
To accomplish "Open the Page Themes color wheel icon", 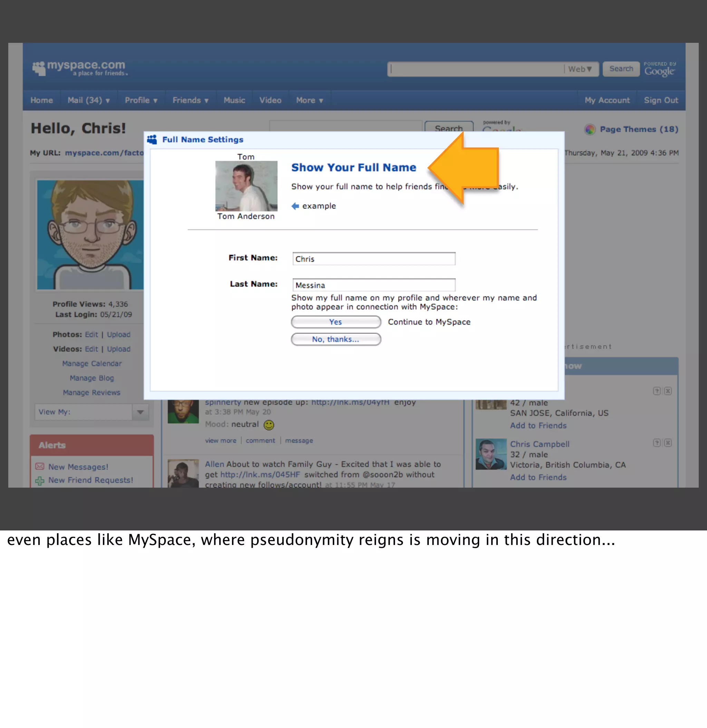I will [590, 129].
